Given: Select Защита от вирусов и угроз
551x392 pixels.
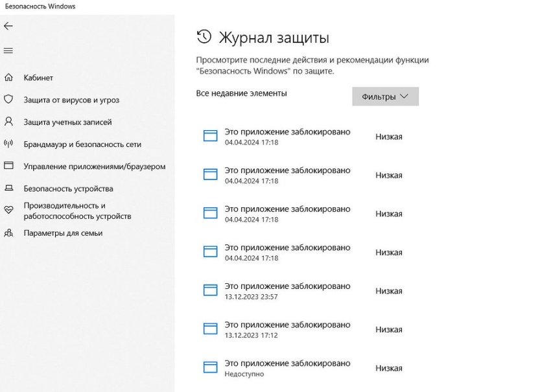Looking at the screenshot, I should click(71, 100).
